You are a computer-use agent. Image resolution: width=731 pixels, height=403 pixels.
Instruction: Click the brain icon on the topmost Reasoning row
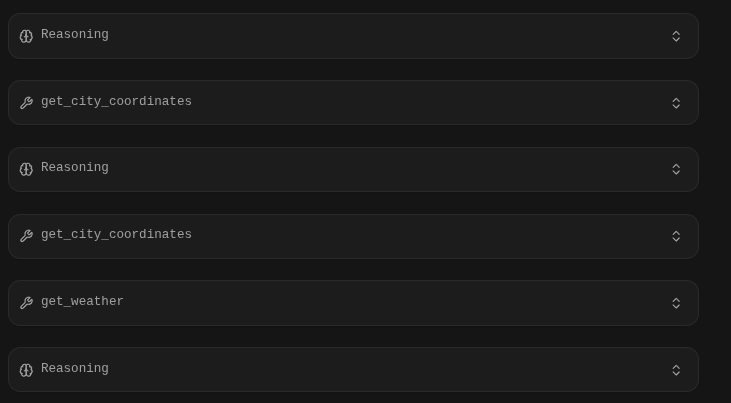26,36
